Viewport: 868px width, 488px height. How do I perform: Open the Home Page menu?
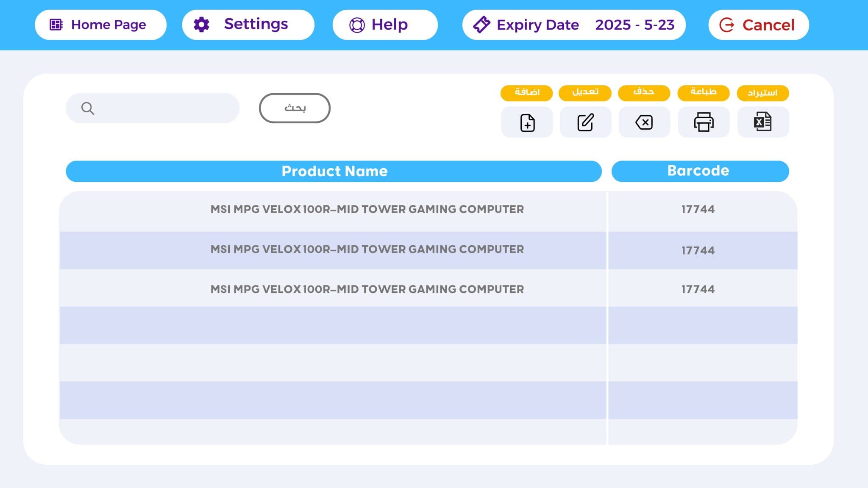click(100, 25)
